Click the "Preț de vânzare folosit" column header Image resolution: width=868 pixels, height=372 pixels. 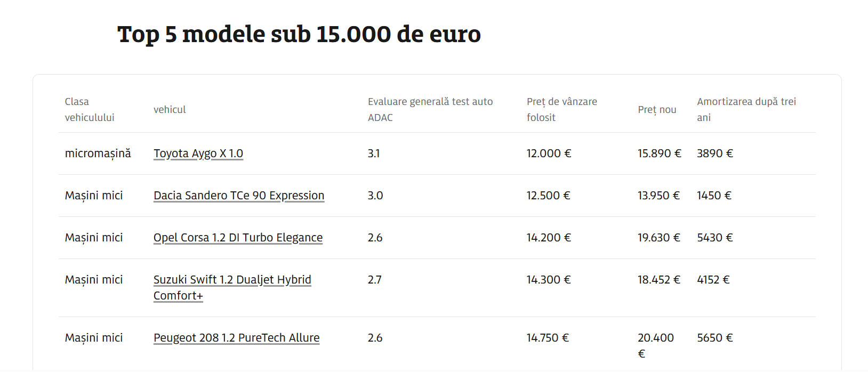[x=561, y=109]
